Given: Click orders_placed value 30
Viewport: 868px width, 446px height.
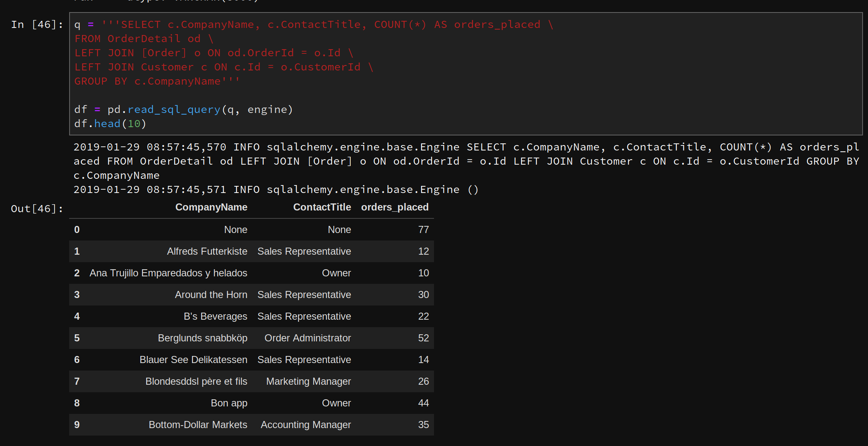Looking at the screenshot, I should [424, 295].
